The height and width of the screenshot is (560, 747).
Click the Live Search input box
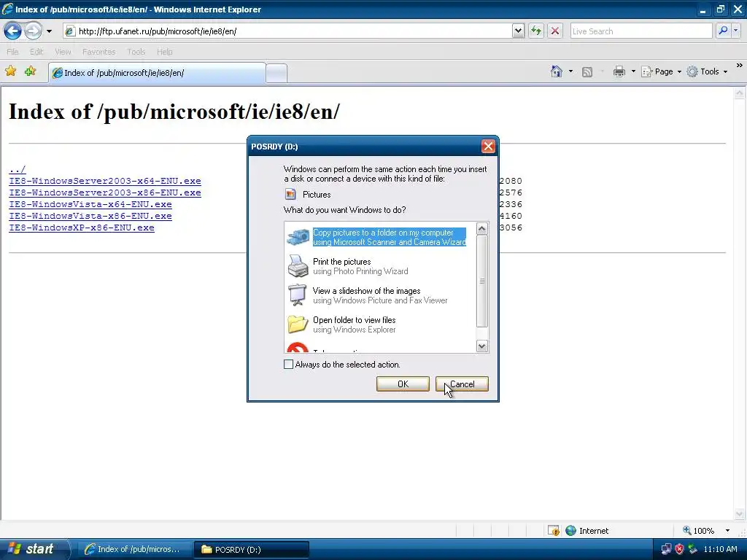[641, 31]
